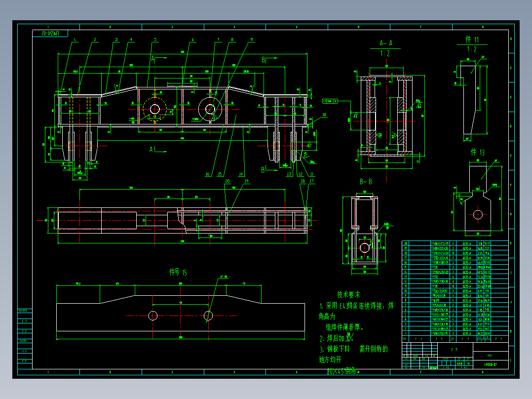
Task: Click the hole circle in 件 13 view
Action: 478,215
